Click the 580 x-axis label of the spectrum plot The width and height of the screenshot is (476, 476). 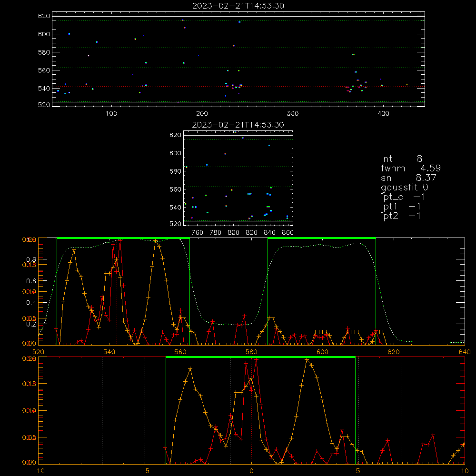(251, 352)
